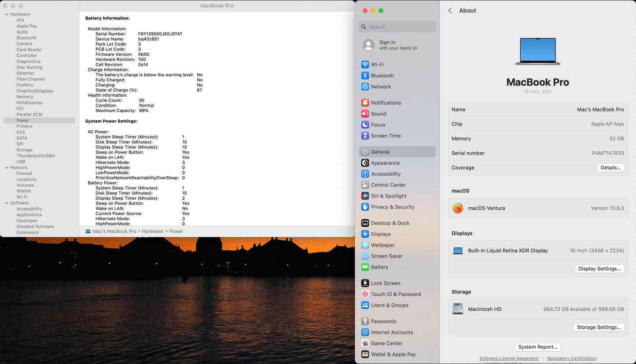Collapse the Software tree section
Viewport: 636px width, 364px height.
click(7, 203)
